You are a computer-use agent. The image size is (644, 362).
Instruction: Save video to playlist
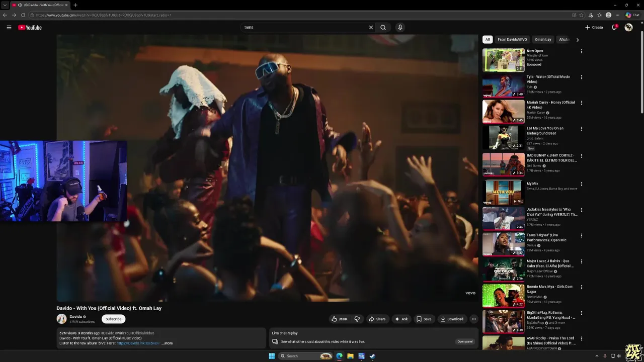point(424,319)
